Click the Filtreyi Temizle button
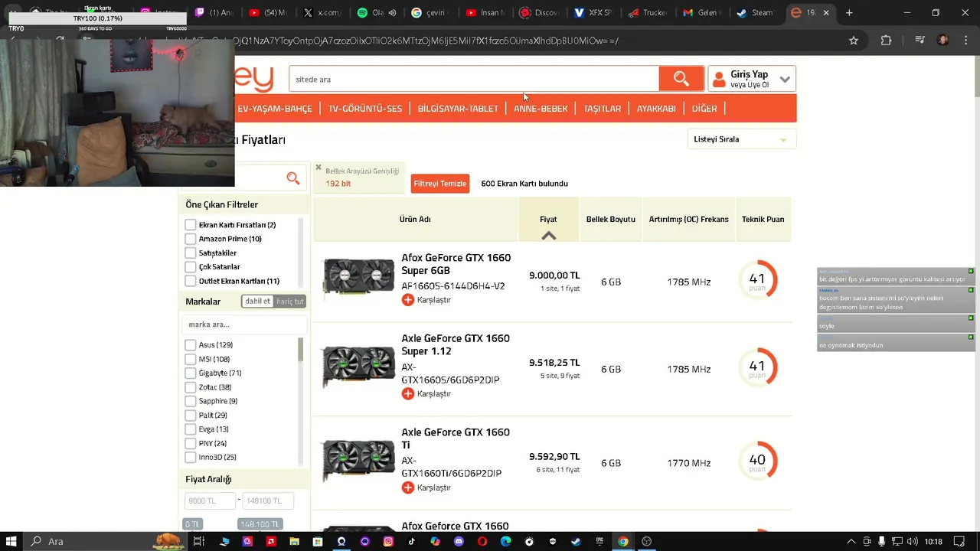 click(x=440, y=184)
